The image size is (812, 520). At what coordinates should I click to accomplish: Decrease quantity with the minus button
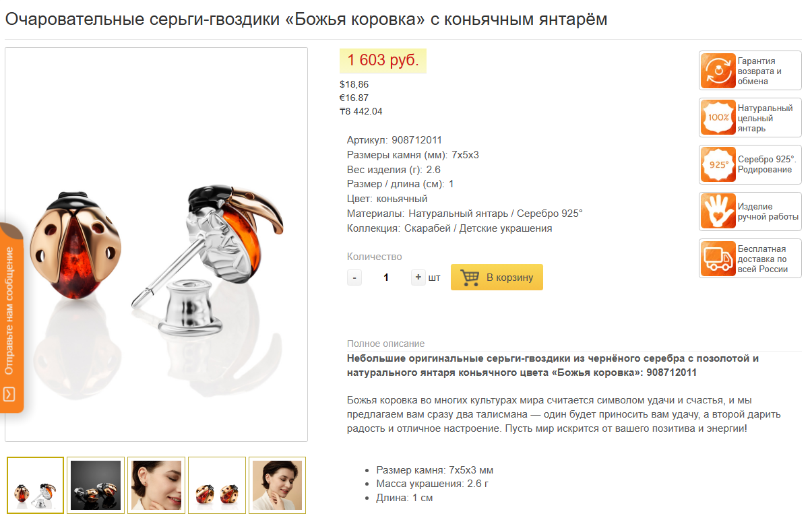(354, 278)
